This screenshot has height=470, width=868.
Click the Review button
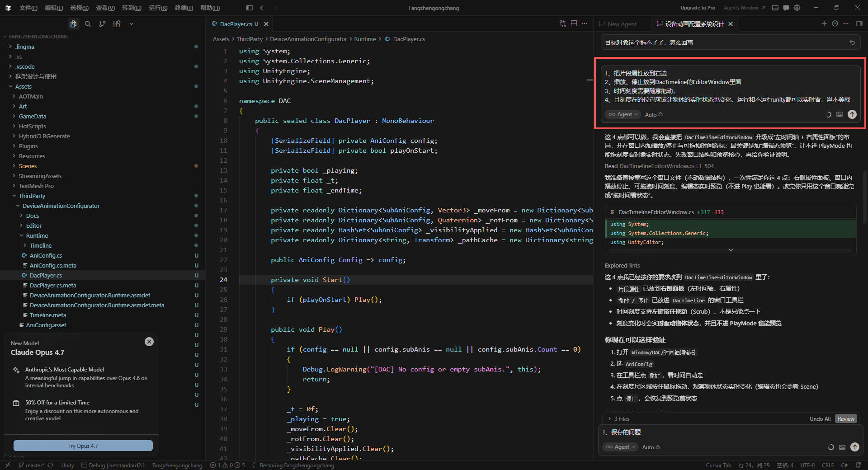[x=846, y=419]
